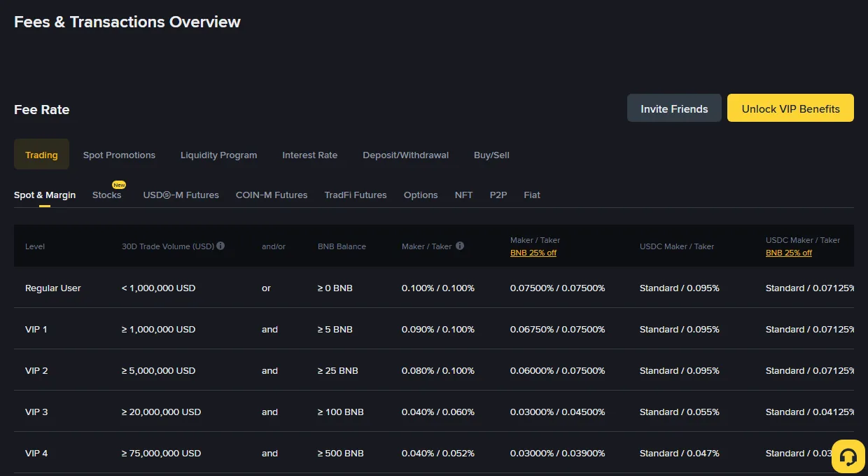Switch to the NFT sub-tab
This screenshot has width=868, height=476.
(x=463, y=195)
